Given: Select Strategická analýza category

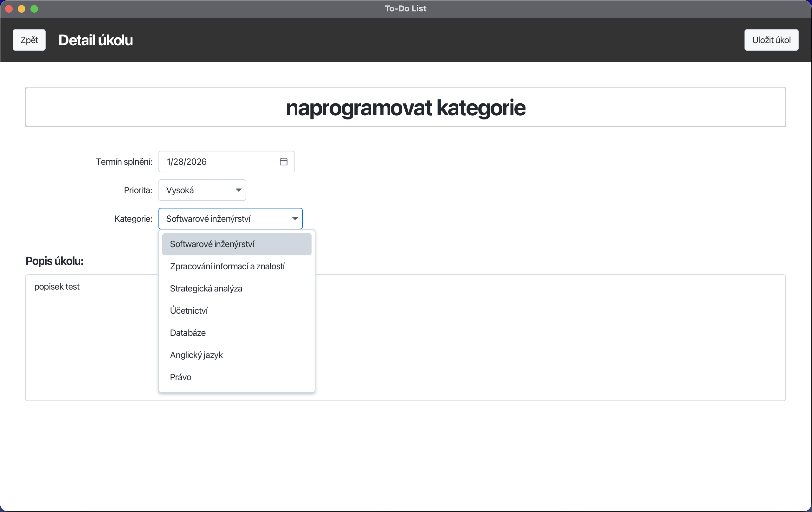Looking at the screenshot, I should tap(206, 289).
